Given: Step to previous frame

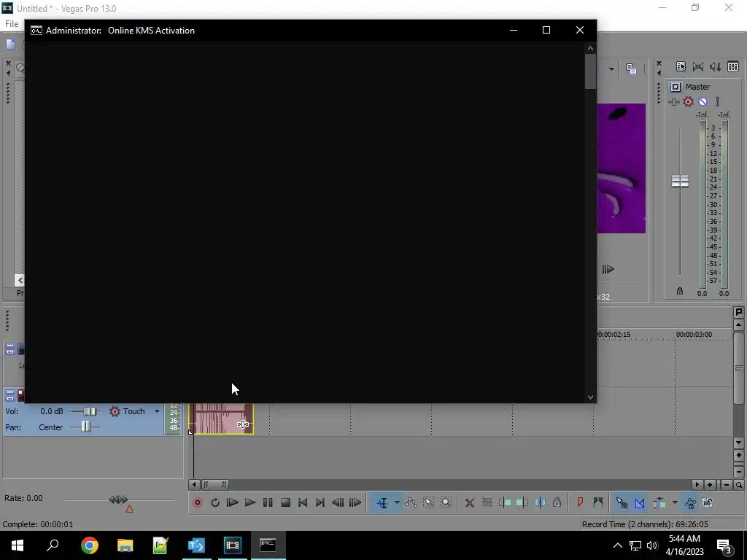Looking at the screenshot, I should pos(338,502).
